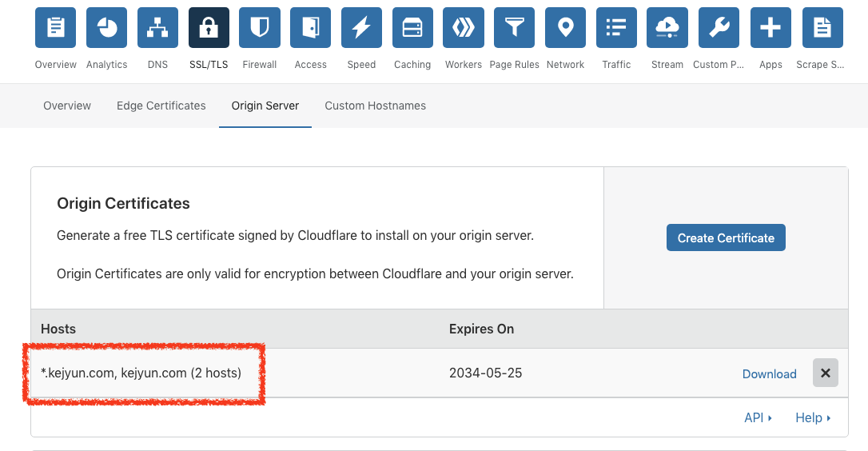Download the kejyun.com origin certificate
This screenshot has height=451, width=868.
pyautogui.click(x=769, y=373)
